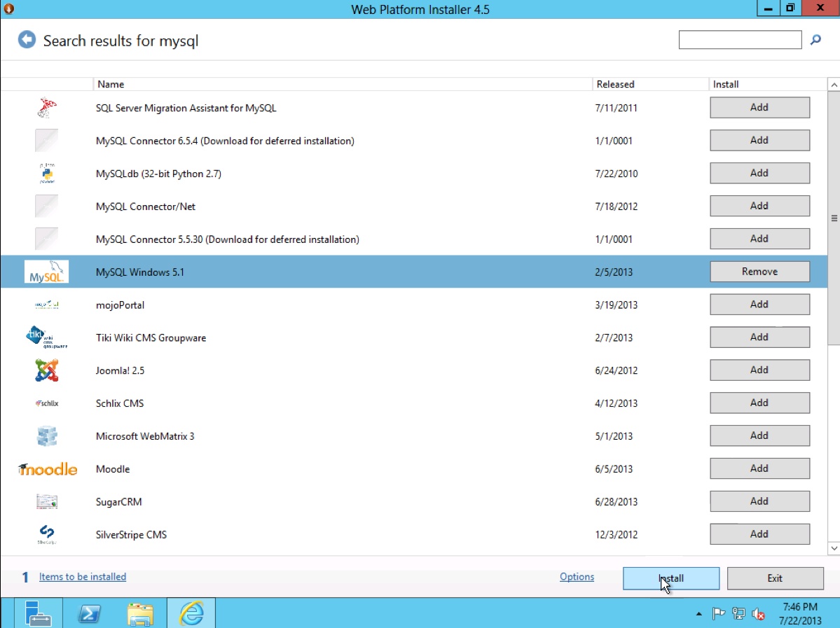Select 'MySQL Connector/Net' row text
The width and height of the screenshot is (840, 628).
pyautogui.click(x=146, y=207)
